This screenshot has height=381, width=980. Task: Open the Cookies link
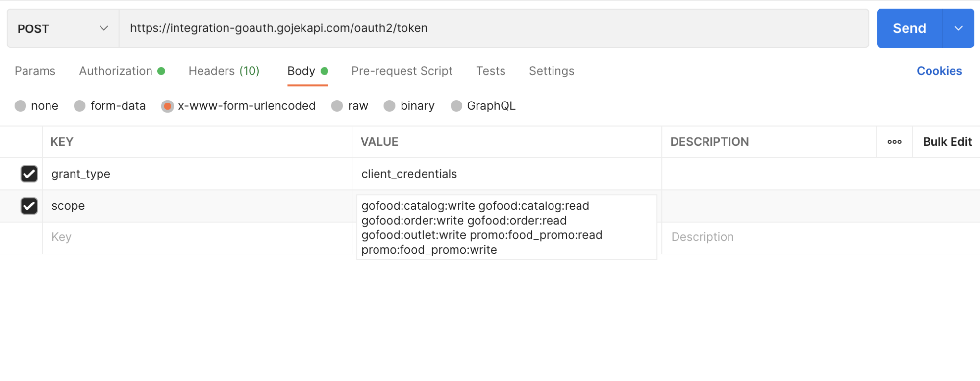point(939,71)
